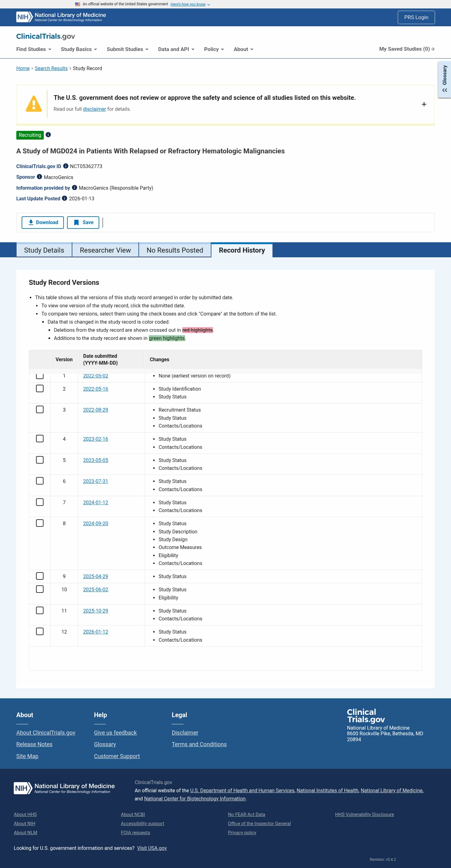Return to Search Results breadcrumb
The width and height of the screenshot is (451, 868).
point(51,69)
